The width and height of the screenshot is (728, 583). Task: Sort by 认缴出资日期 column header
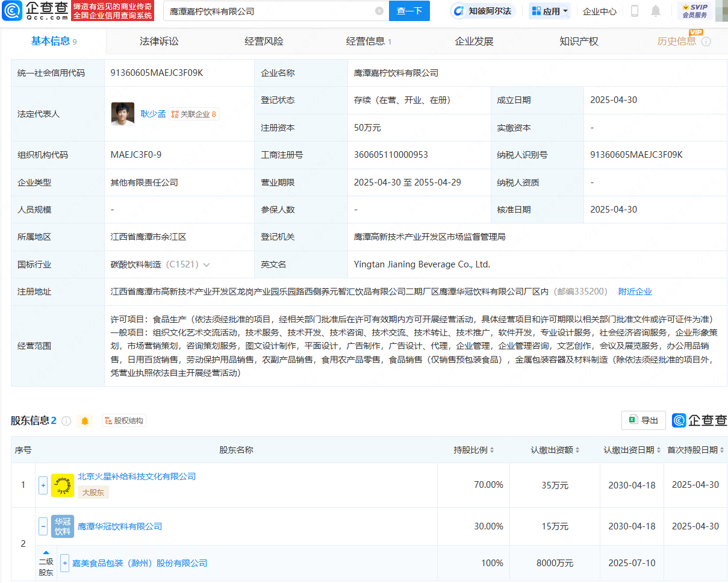pos(632,450)
